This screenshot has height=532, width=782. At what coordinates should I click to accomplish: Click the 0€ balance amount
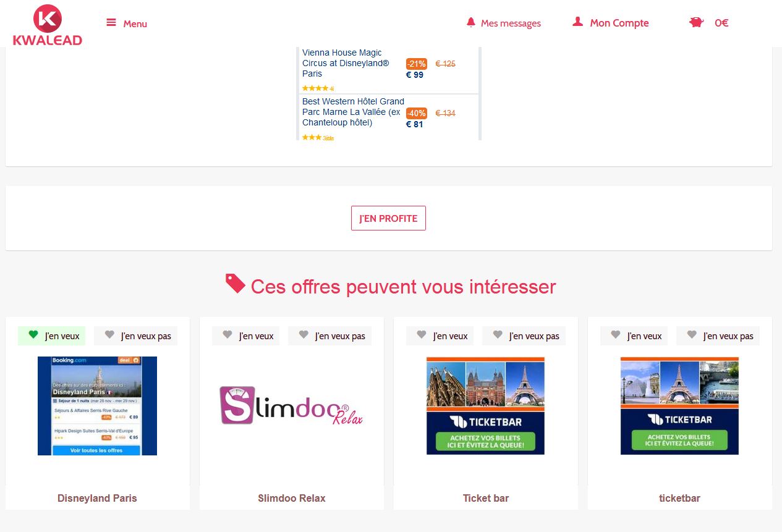point(721,23)
